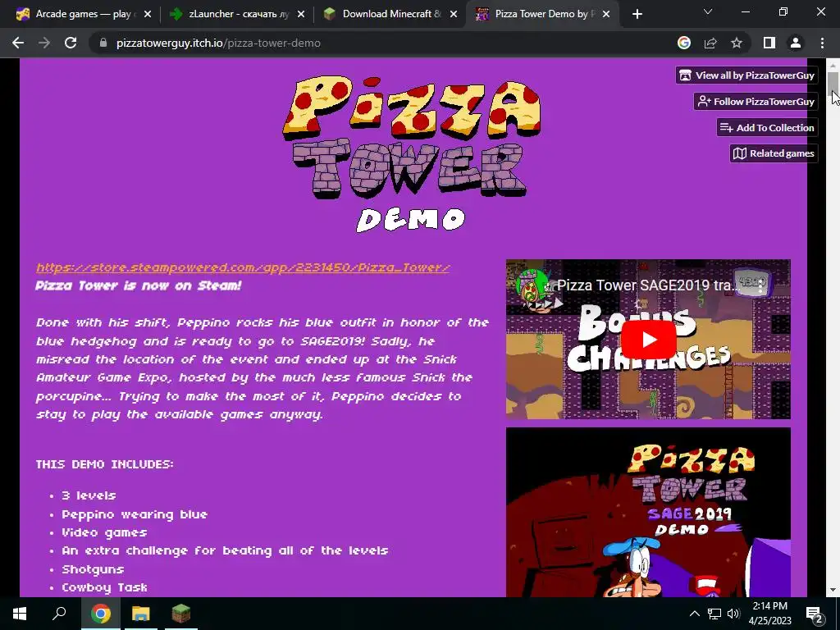Viewport: 840px width, 630px height.
Task: Share this page using the share icon
Action: (710, 43)
